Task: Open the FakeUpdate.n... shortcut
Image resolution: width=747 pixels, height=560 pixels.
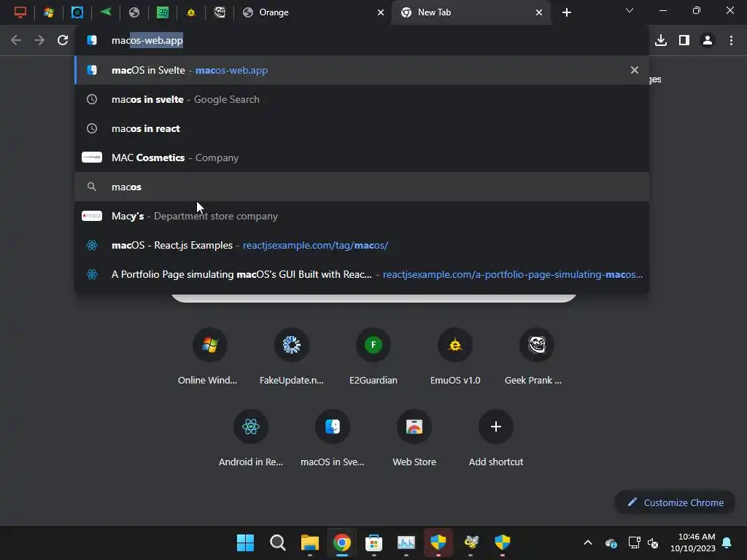Action: (292, 355)
